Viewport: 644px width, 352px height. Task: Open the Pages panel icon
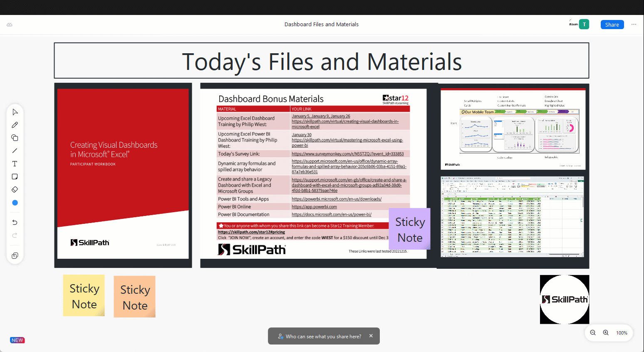coord(15,255)
